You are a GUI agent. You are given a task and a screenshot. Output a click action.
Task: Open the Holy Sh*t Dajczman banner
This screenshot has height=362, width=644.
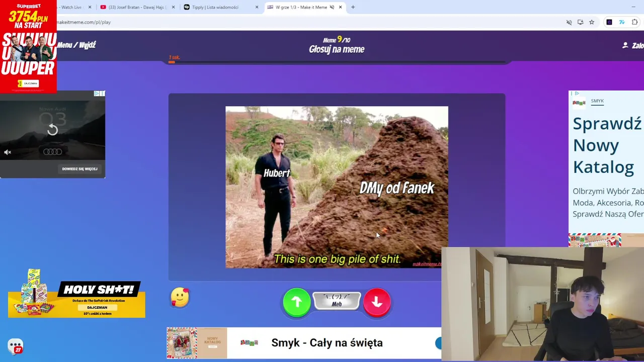pos(76,294)
